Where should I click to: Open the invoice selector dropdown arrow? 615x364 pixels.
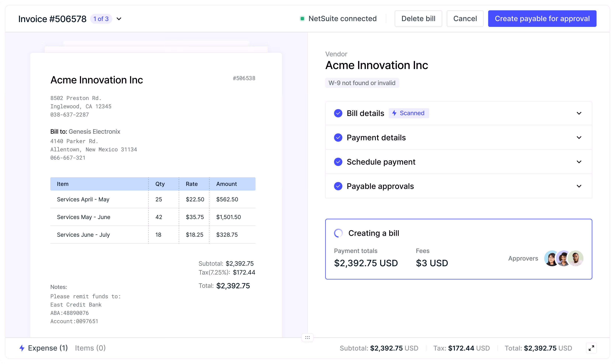point(119,19)
